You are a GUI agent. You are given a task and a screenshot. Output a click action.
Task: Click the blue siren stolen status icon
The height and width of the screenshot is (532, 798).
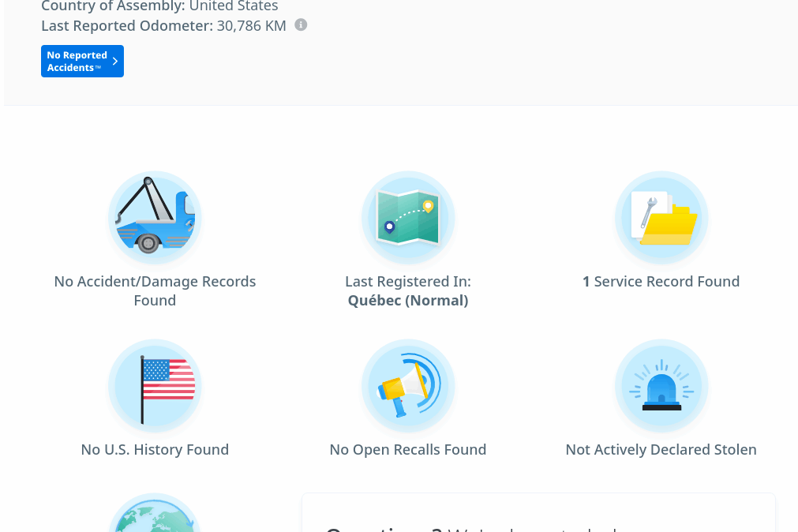(661, 386)
